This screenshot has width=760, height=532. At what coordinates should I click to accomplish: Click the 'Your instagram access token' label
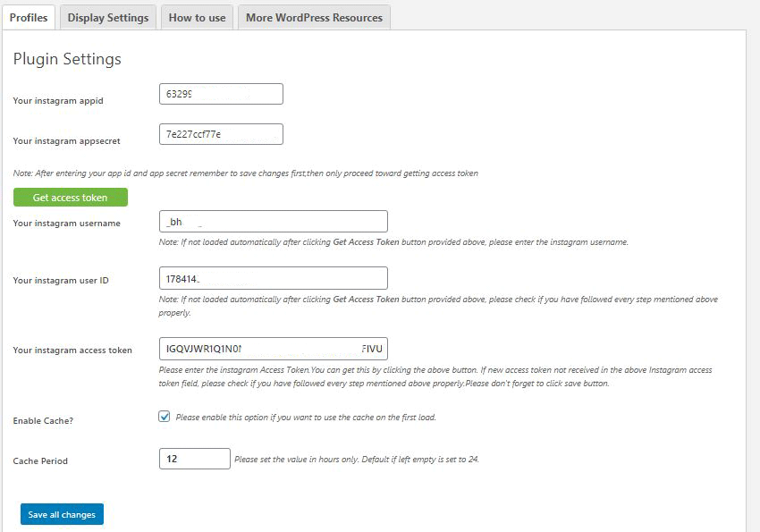click(x=72, y=350)
